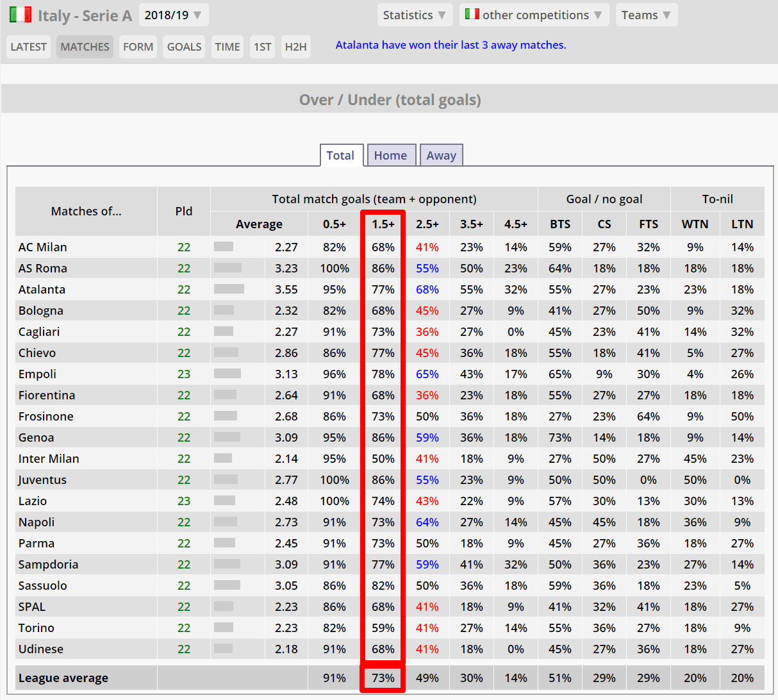Click Inter Milan team name

49,458
